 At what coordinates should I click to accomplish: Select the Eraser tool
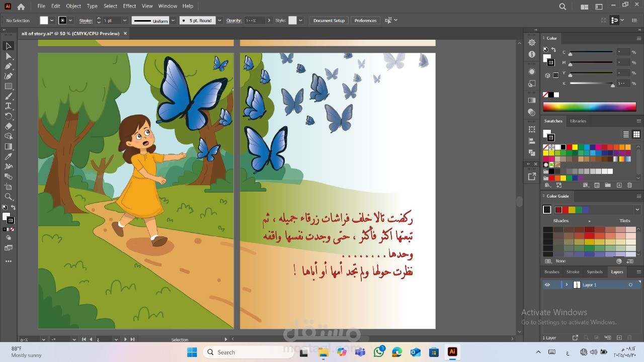point(9,126)
